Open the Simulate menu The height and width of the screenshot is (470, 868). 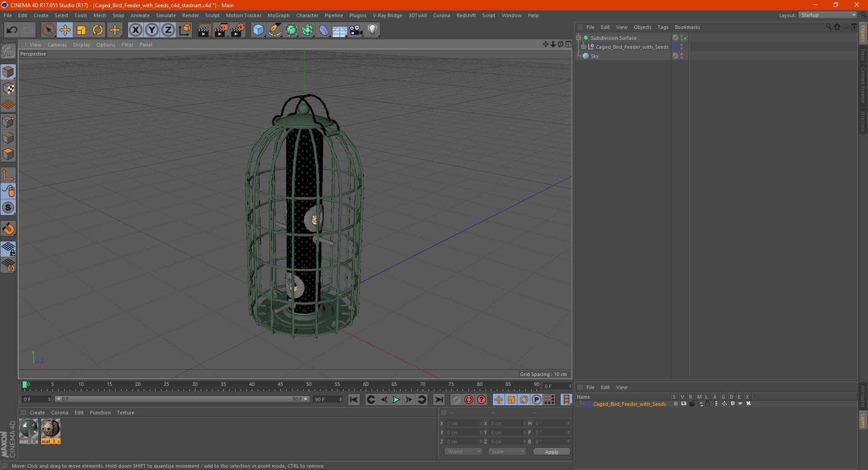point(166,15)
